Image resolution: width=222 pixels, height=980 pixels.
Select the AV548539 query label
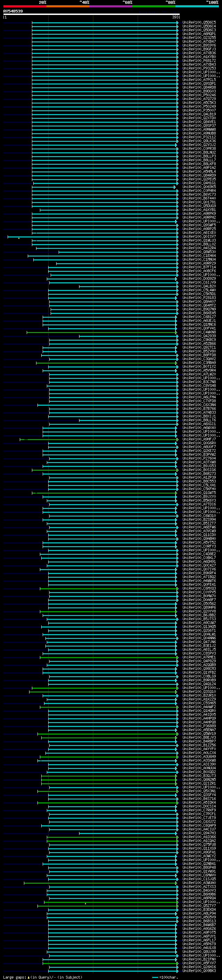[13, 11]
